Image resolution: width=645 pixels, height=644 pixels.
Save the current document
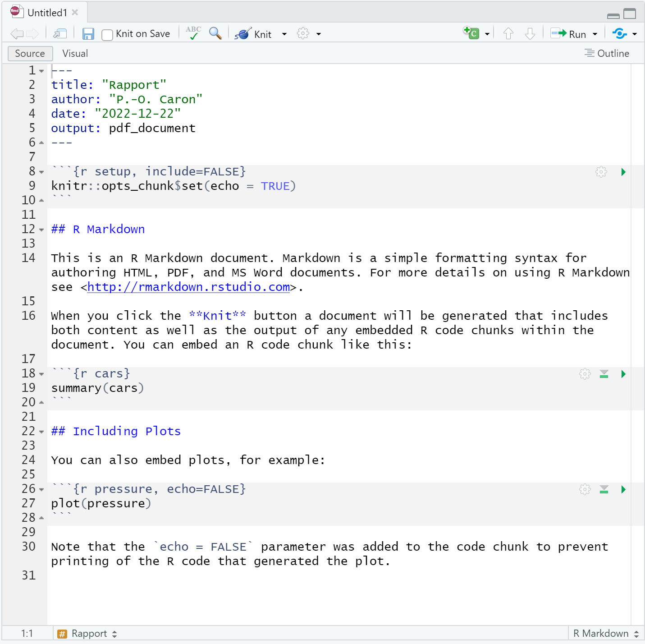88,34
